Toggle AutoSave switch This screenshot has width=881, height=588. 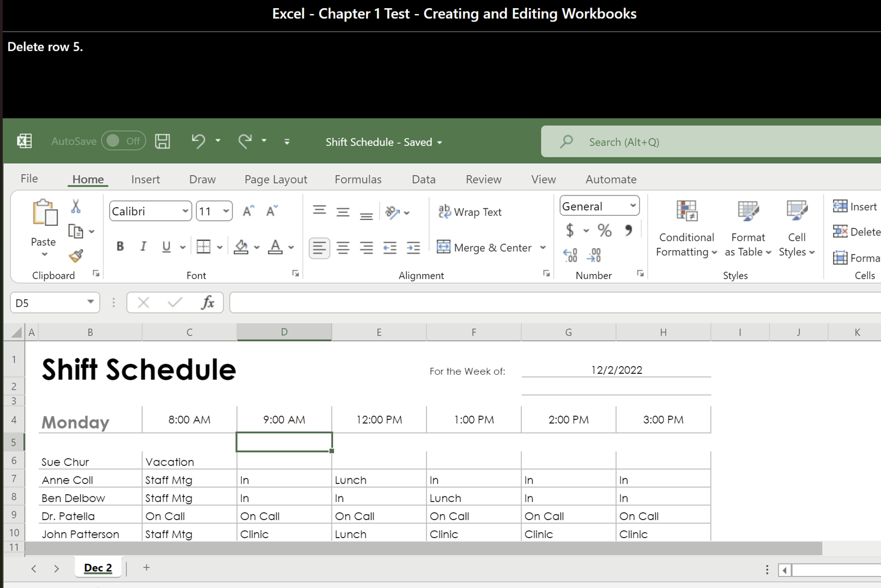[124, 141]
